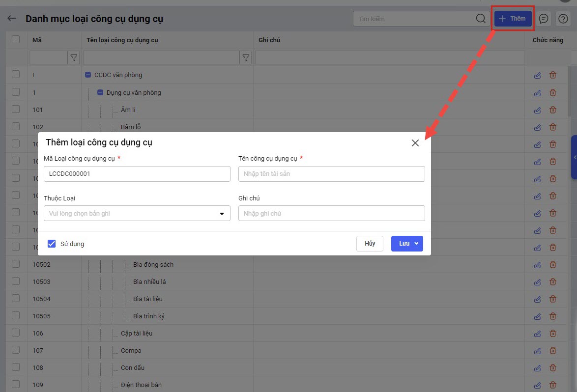Collapse the Dụng cụ văn phòng node
This screenshot has height=392, width=577.
pyautogui.click(x=100, y=92)
